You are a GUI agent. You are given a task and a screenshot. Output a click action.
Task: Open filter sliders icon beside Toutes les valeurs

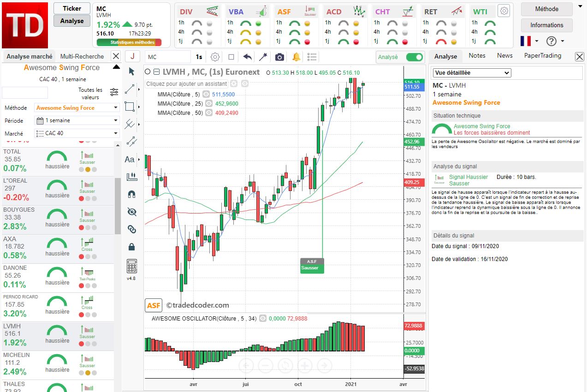(x=114, y=92)
